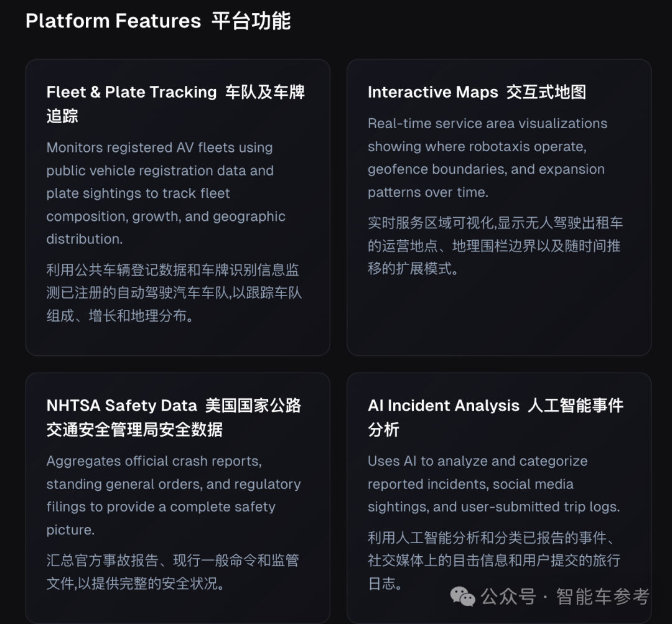Viewport: 672px width, 624px height.
Task: Open the AI Incident Analysis card title
Action: 443,406
